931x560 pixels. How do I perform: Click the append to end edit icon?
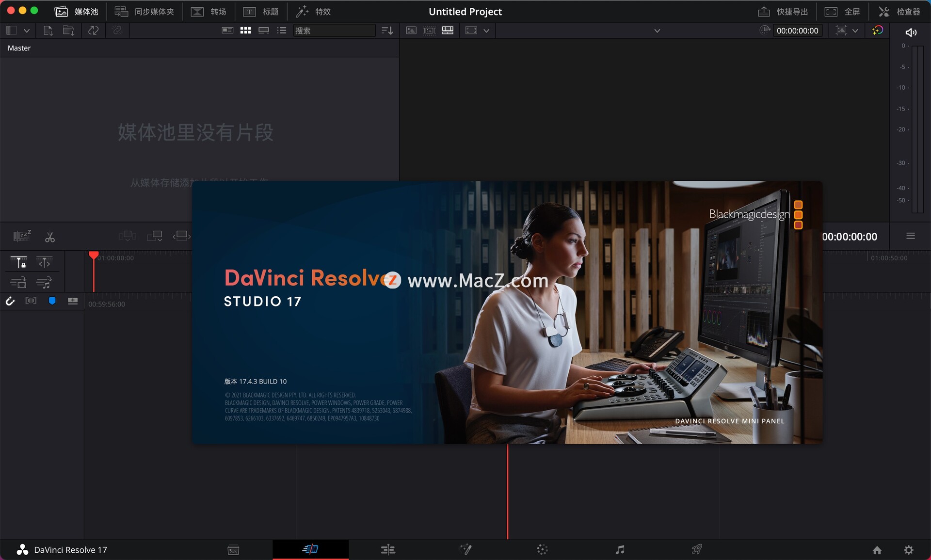pyautogui.click(x=155, y=236)
